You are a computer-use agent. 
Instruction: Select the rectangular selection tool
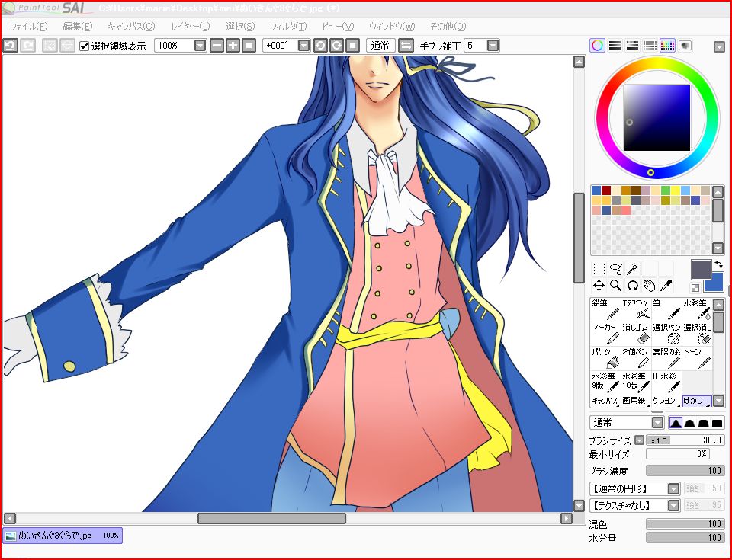coord(599,269)
